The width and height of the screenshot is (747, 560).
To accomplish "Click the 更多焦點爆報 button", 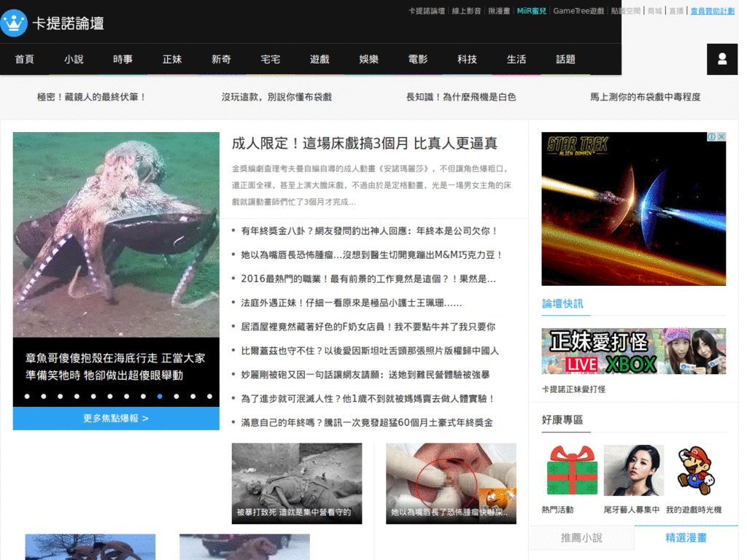I will click(x=116, y=418).
